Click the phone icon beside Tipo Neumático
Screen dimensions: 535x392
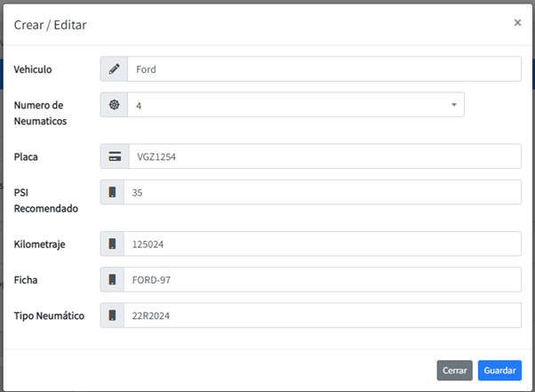(112, 315)
